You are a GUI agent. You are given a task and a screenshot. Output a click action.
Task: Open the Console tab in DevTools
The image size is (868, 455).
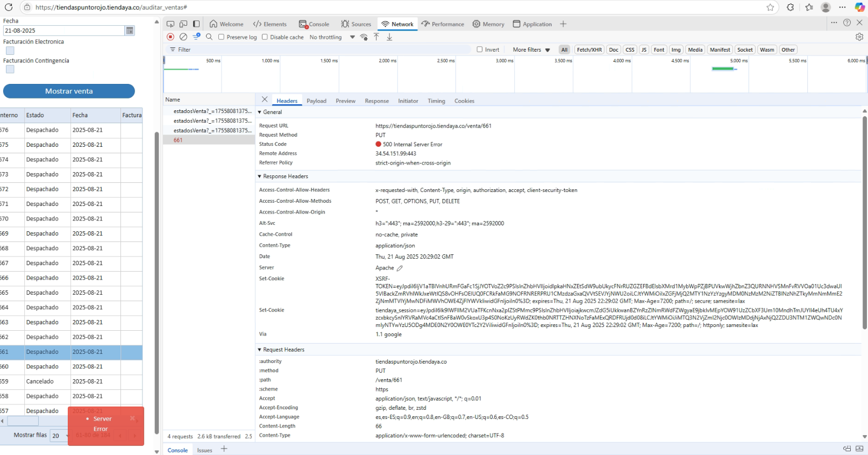tap(314, 24)
